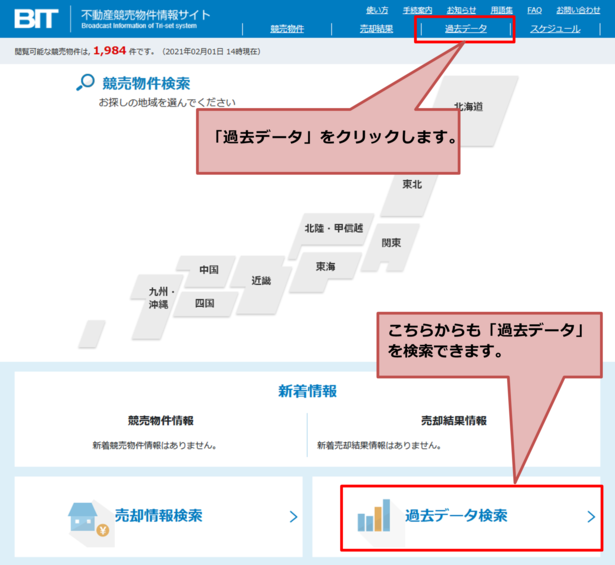Click the 売却情報検索 button

[x=158, y=516]
